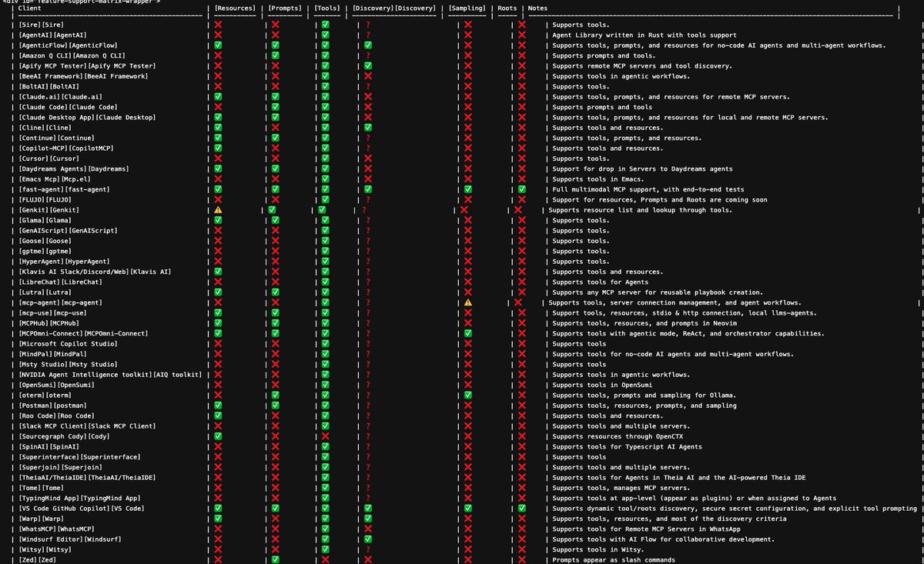Click the Resources checkmark in the AgenticFlow row

pos(218,45)
